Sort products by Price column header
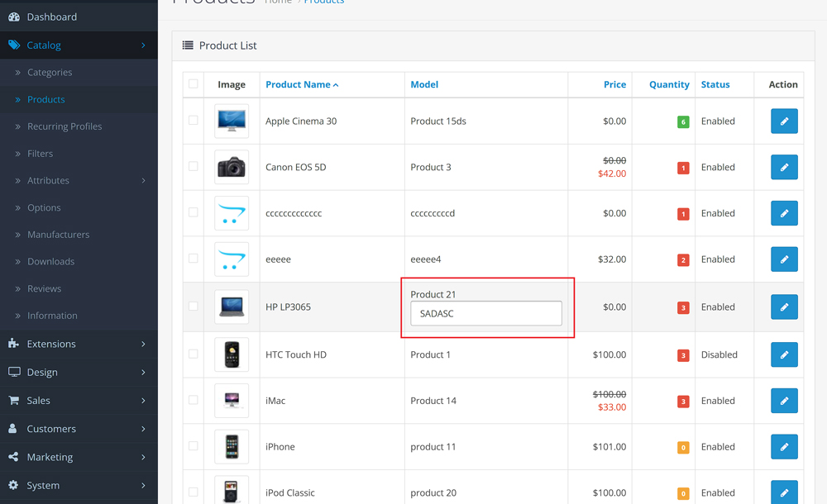Viewport: 827px width, 504px height. 614,84
